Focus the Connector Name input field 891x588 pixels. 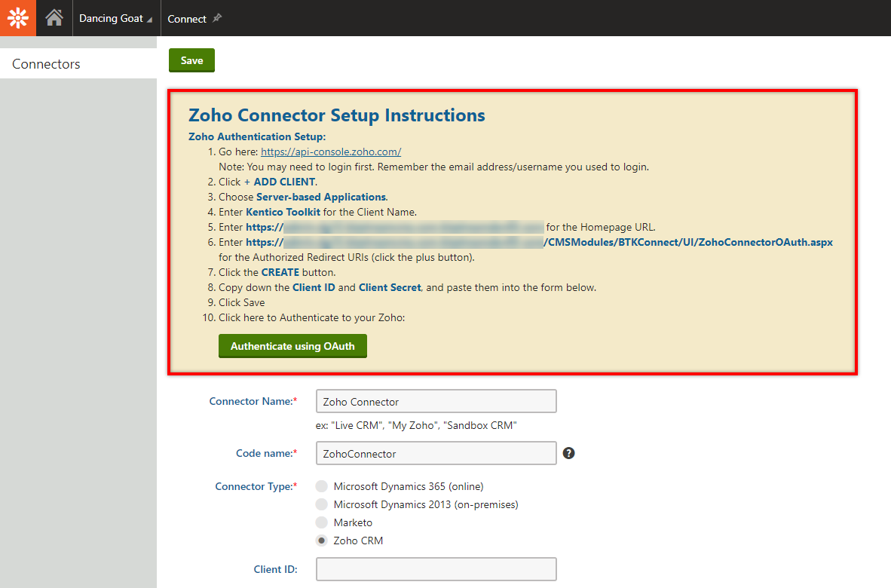click(436, 401)
